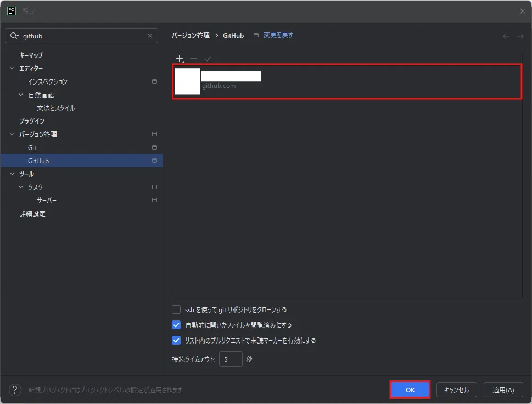Open the キーマップ settings page

click(31, 55)
